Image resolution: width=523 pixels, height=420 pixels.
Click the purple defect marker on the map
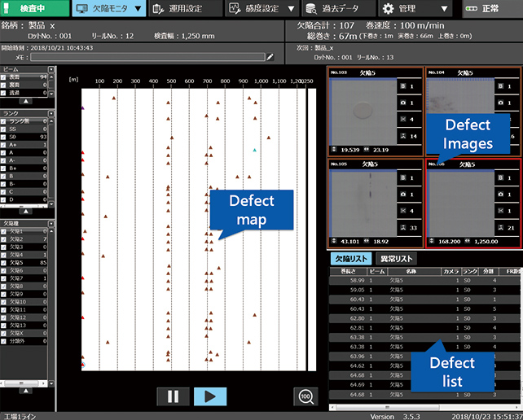tap(83, 108)
